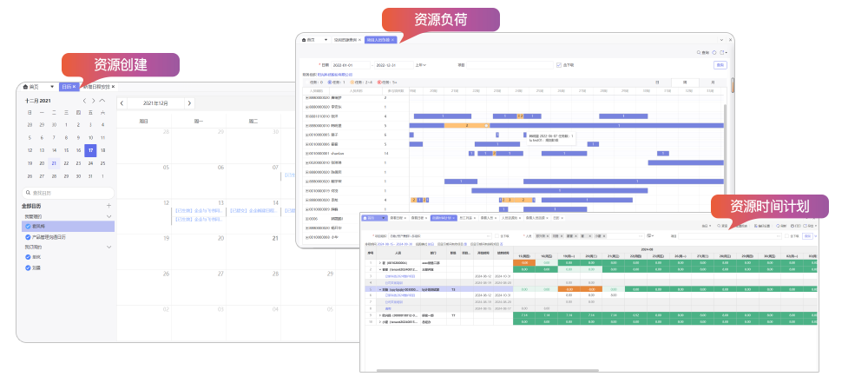Image resolution: width=868 pixels, height=383 pixels.
Task: Uncheck the 刘露 calendar checkbox
Action: click(x=28, y=267)
